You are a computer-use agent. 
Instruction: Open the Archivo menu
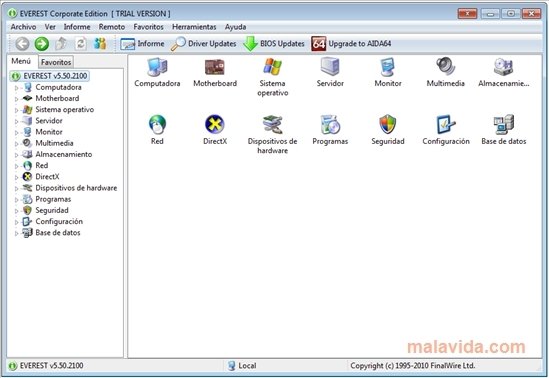23,27
